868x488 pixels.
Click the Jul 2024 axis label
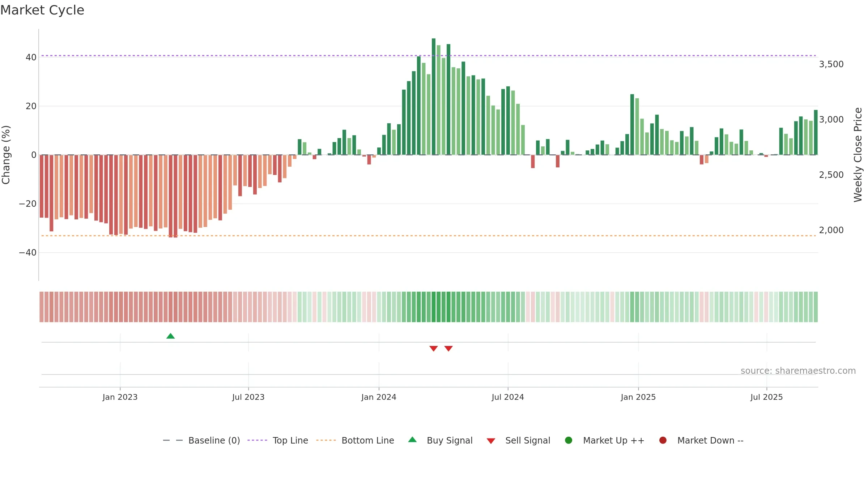tap(508, 397)
